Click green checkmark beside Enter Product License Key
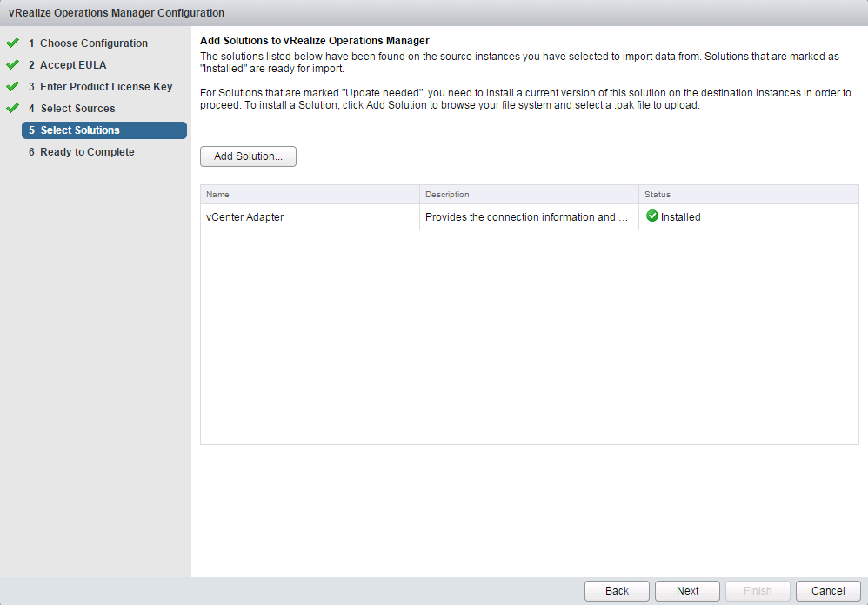This screenshot has height=605, width=868. [13, 86]
